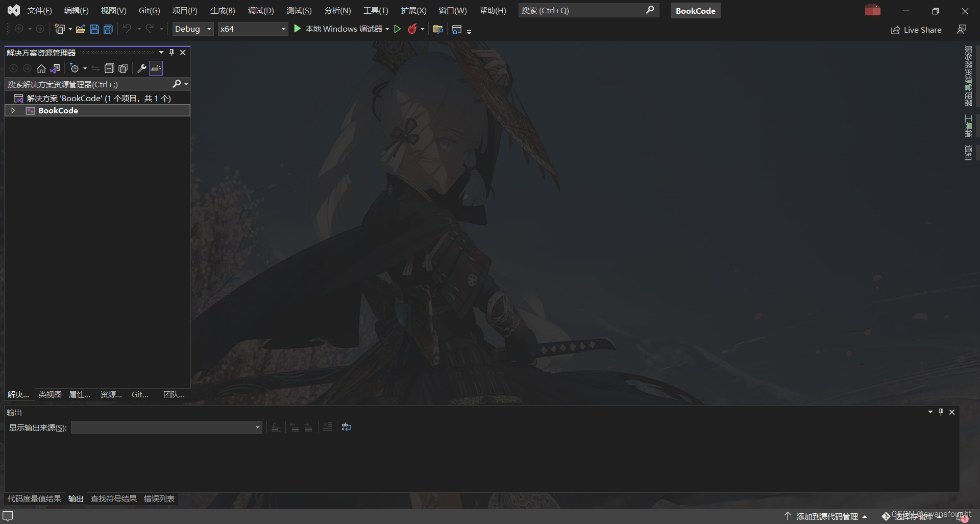Click the Save All icon
This screenshot has width=980, height=524.
[x=108, y=29]
